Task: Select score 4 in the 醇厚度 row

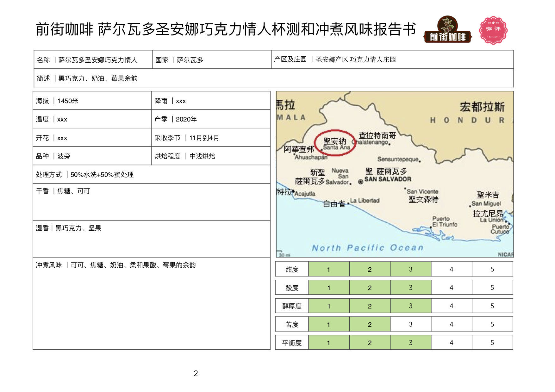Action: tap(451, 306)
